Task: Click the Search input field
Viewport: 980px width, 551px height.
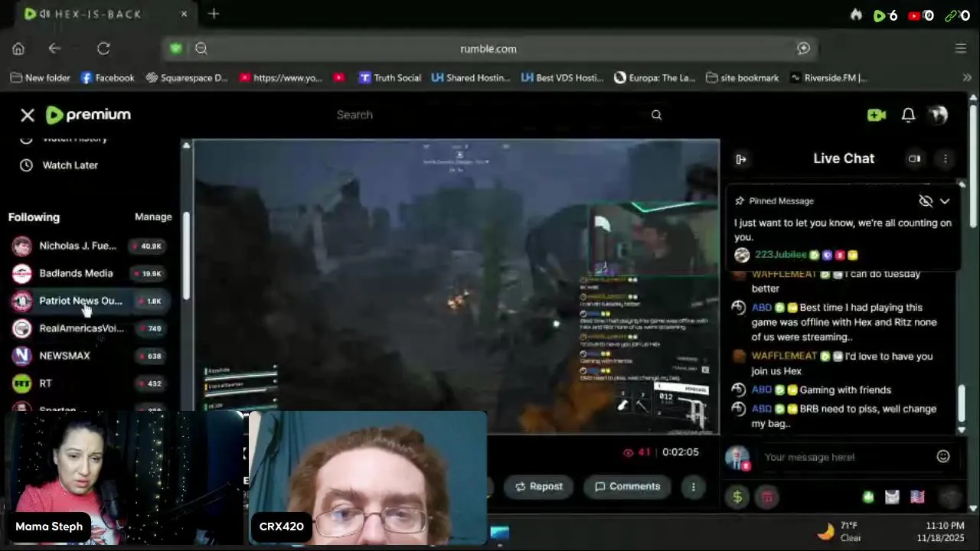Action: pyautogui.click(x=490, y=115)
